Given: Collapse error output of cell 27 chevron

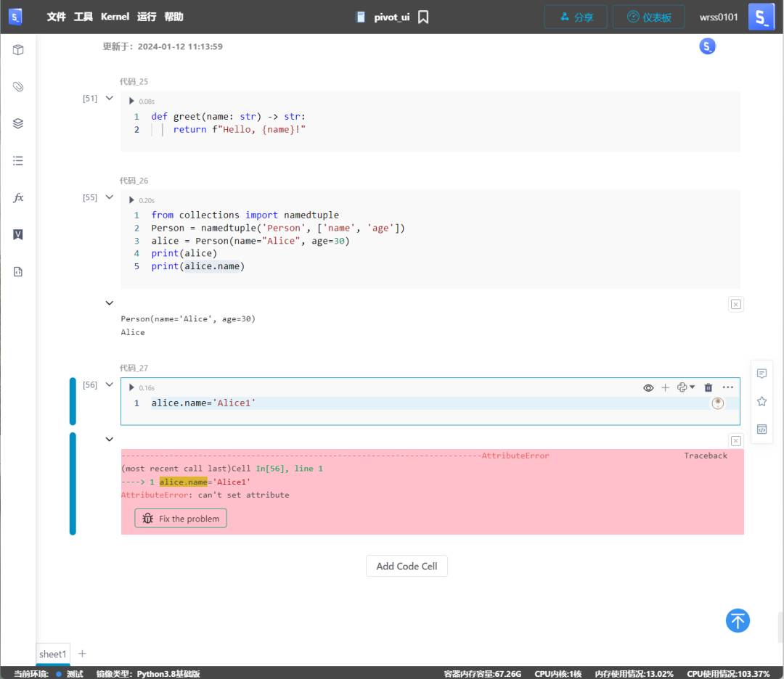Looking at the screenshot, I should pyautogui.click(x=110, y=440).
